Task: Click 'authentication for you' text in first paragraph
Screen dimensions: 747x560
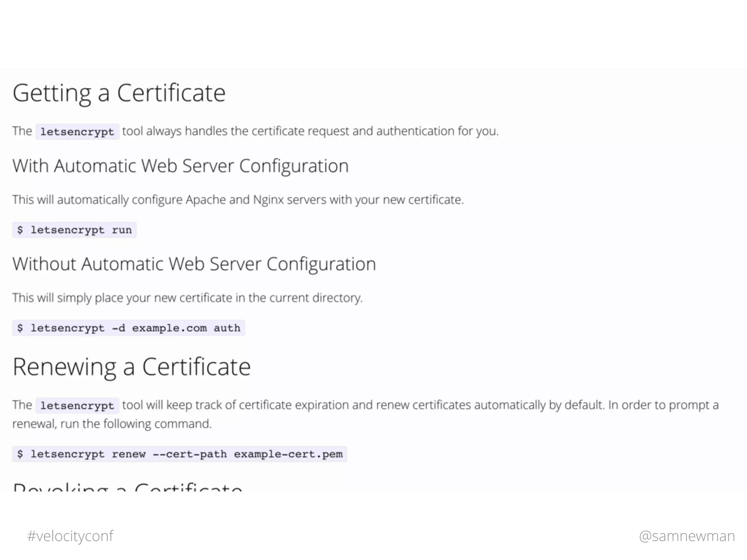Action: pos(437,131)
